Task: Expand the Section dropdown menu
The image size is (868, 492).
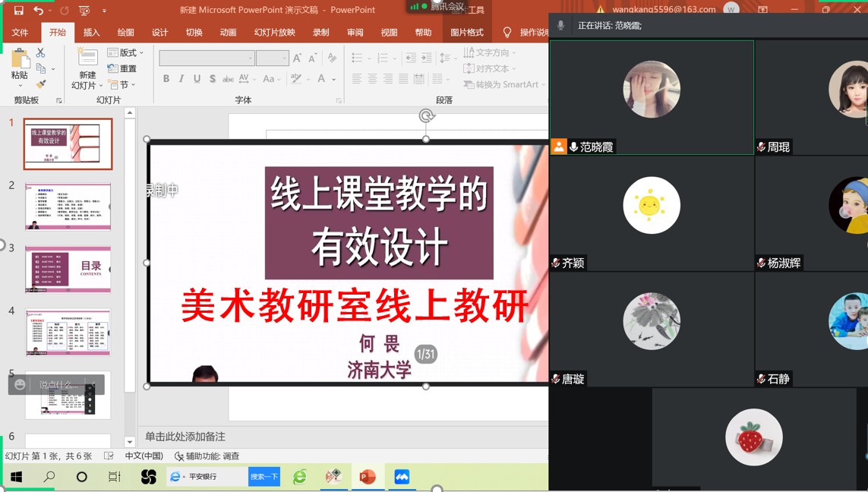Action: coord(122,85)
